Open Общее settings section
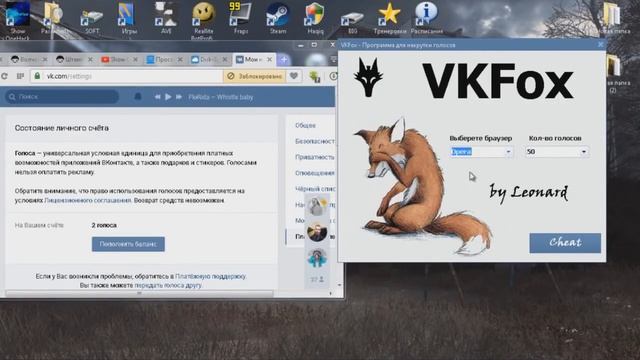This screenshot has height=360, width=640. pyautogui.click(x=305, y=125)
